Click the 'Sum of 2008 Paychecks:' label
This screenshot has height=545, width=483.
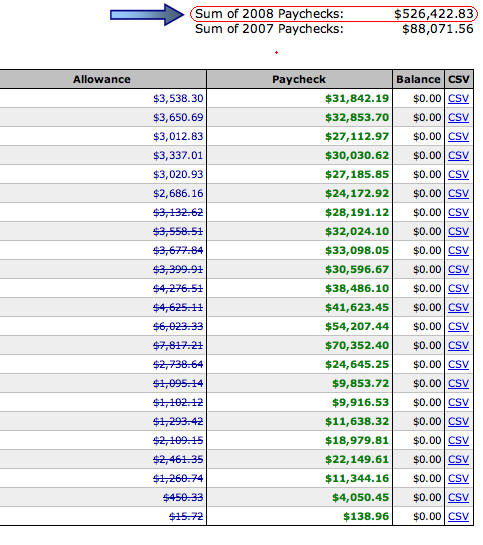click(269, 14)
